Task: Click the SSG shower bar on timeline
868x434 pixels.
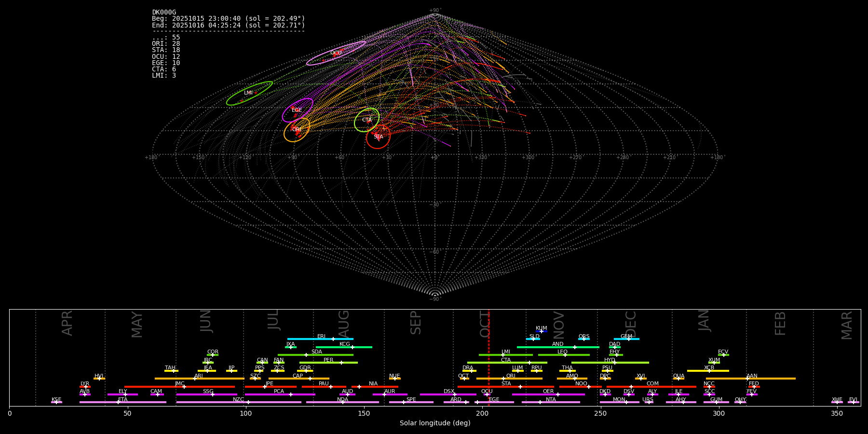Action: 207,394
